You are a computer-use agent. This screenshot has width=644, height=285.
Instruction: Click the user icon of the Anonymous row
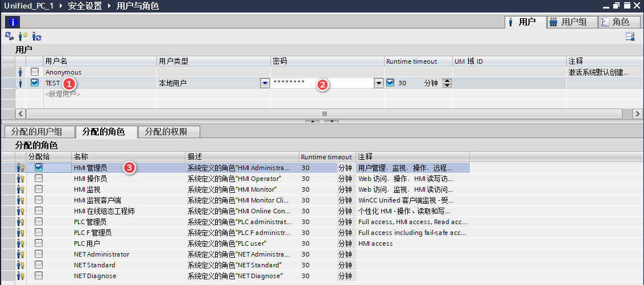pos(20,72)
